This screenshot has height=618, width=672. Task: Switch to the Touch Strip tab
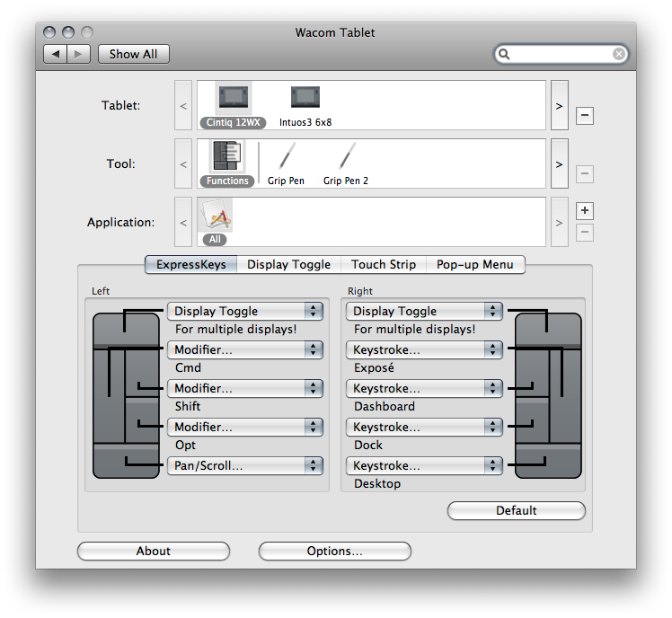[384, 264]
